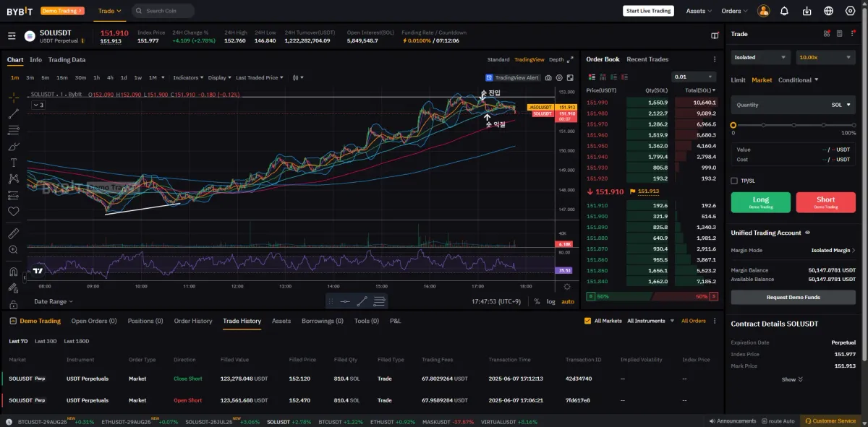868x427 pixels.
Task: Open the hamburger menu beside SOLUSDT
Action: coord(12,35)
